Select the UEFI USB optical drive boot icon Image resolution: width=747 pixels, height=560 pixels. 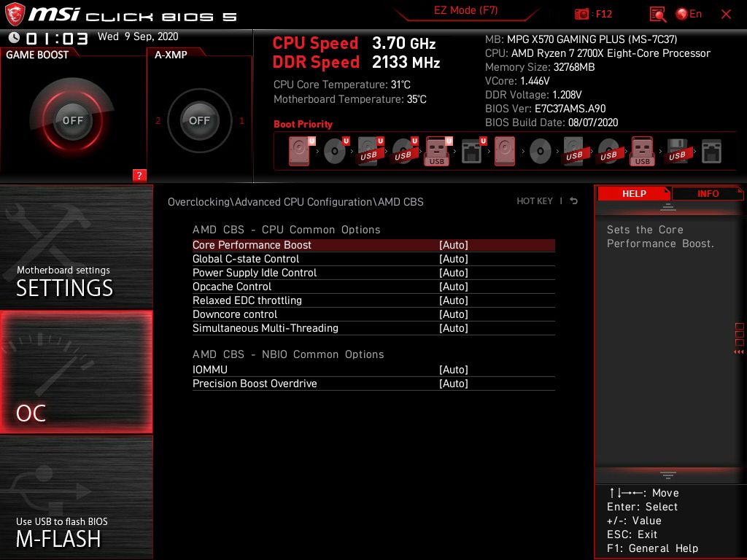point(404,151)
